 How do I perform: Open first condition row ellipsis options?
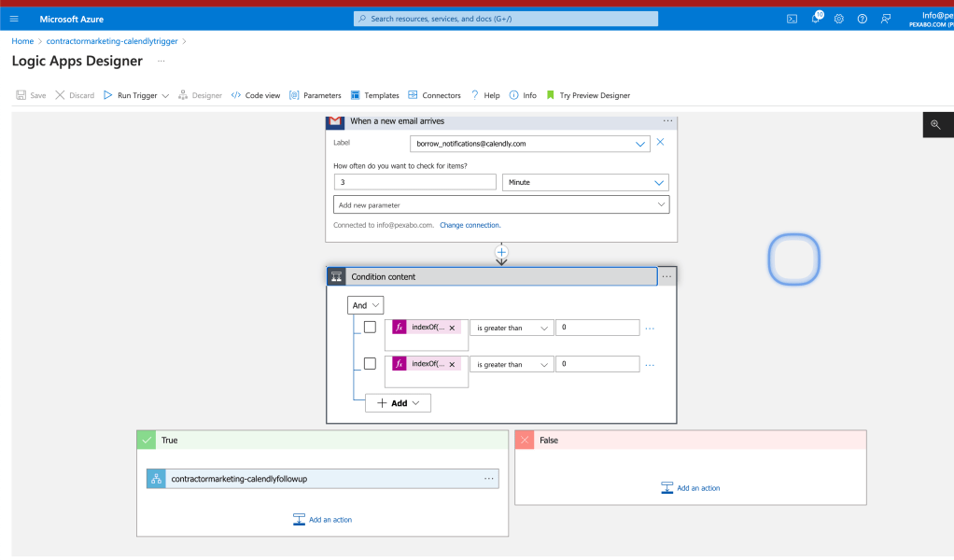pyautogui.click(x=650, y=329)
